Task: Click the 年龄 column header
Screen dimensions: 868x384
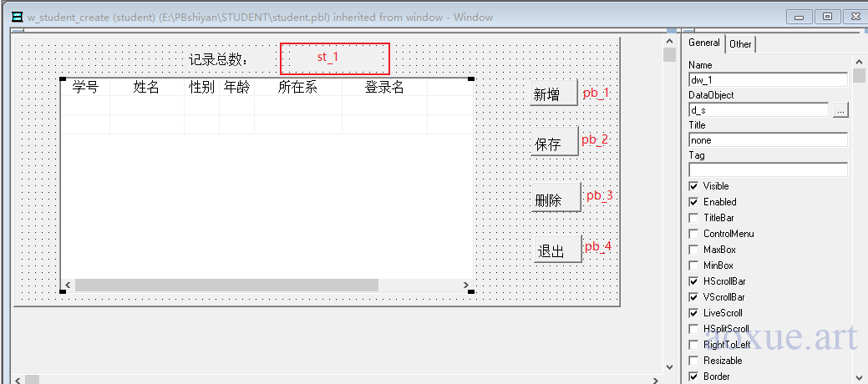Action: tap(237, 87)
